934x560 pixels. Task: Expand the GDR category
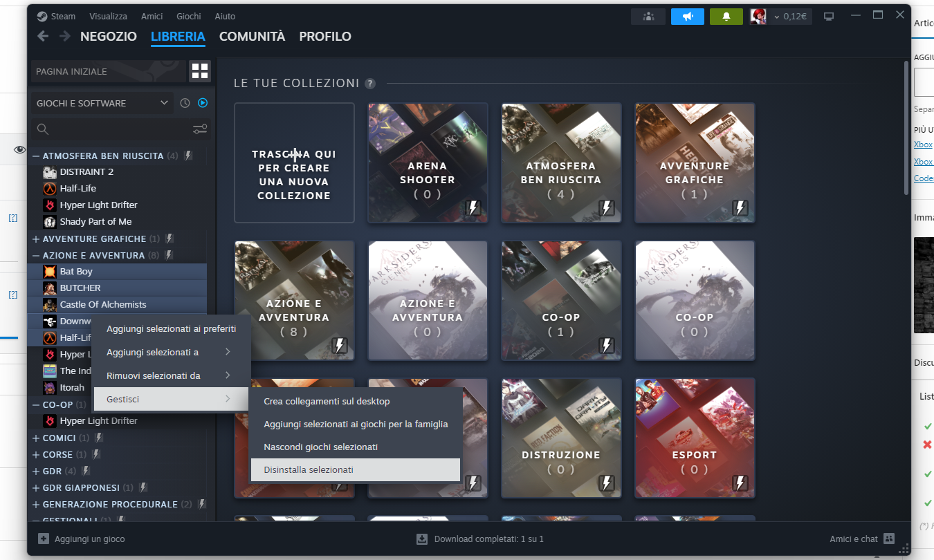[36, 472]
